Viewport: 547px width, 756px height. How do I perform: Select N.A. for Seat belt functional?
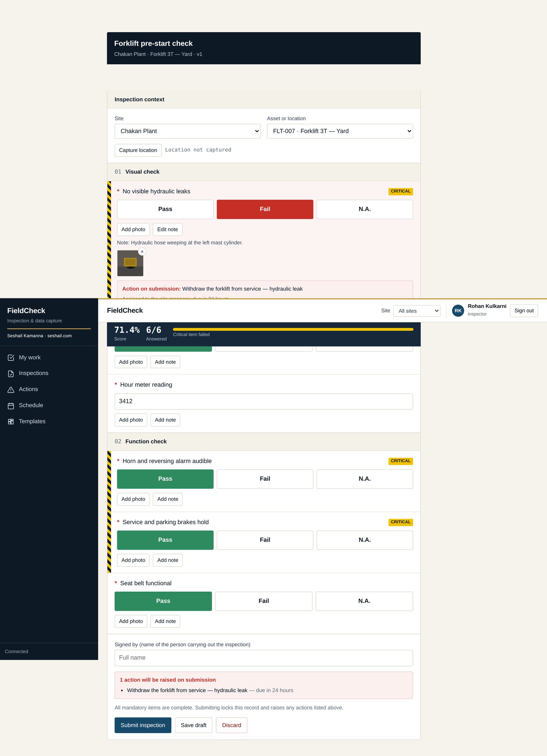(x=364, y=601)
